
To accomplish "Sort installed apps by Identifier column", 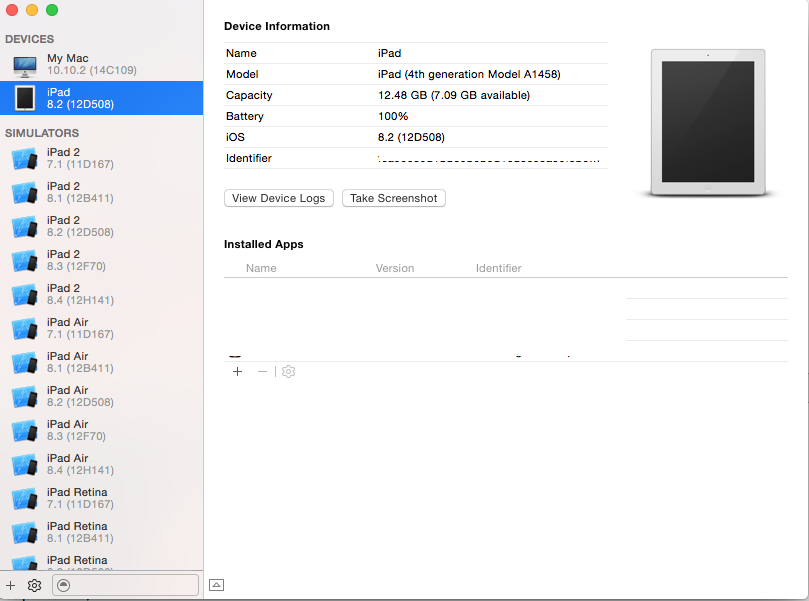I will click(x=498, y=268).
